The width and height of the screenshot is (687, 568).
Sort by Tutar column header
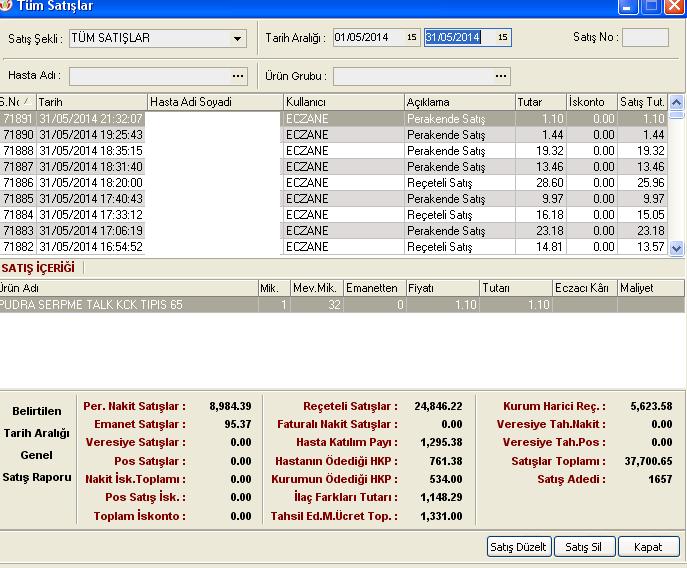click(539, 102)
